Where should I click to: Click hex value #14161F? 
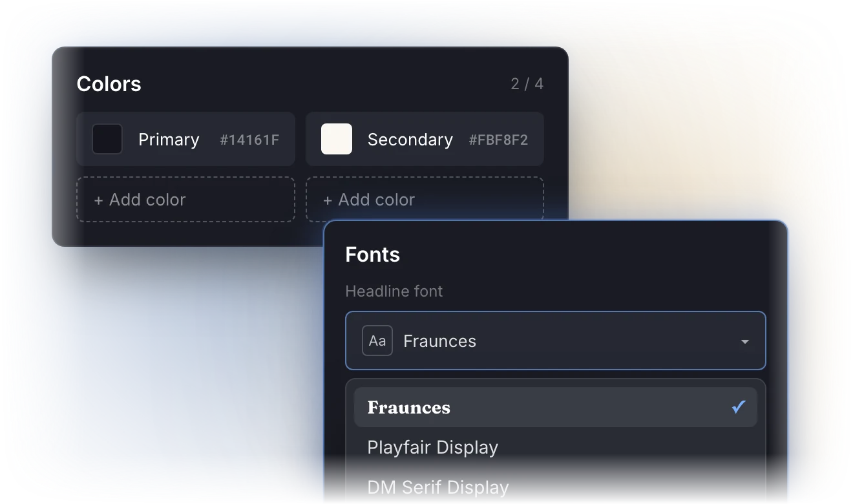pyautogui.click(x=249, y=140)
